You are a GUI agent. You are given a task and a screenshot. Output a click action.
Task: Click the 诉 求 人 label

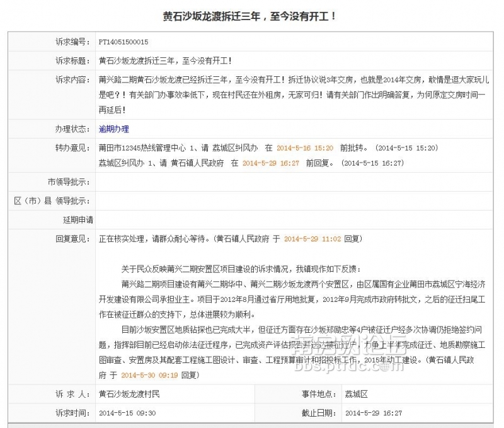click(x=72, y=394)
